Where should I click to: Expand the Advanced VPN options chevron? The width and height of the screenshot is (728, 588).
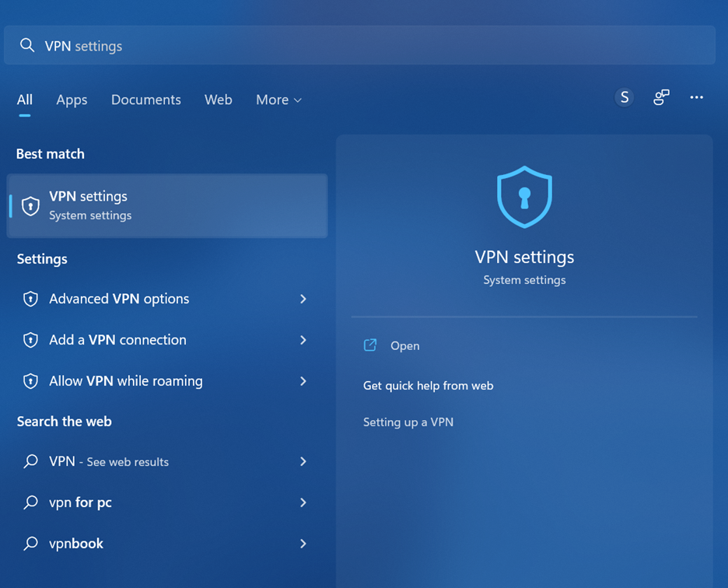click(303, 299)
